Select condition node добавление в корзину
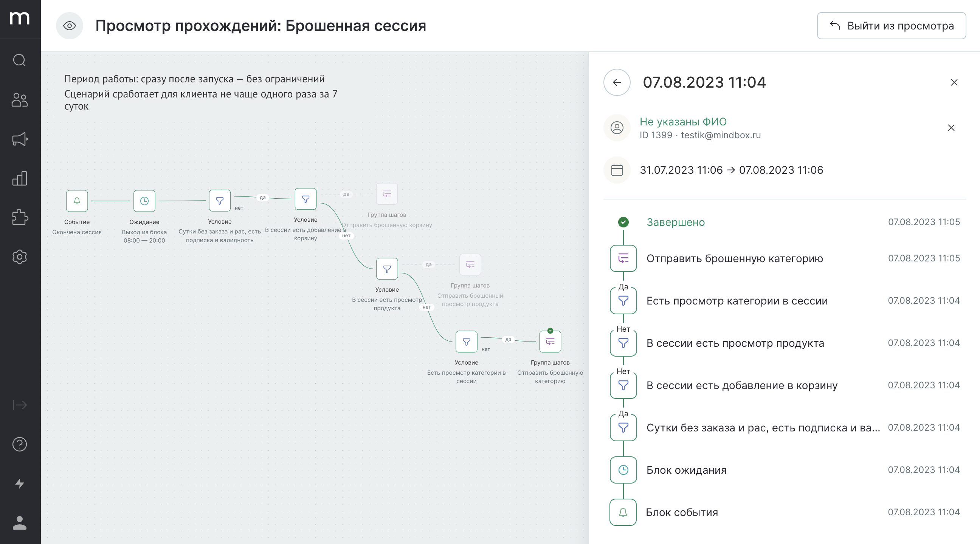This screenshot has height=544, width=980. click(x=305, y=199)
